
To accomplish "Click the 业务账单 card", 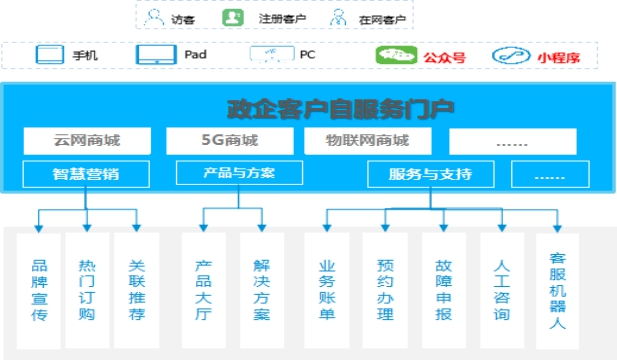I will pyautogui.click(x=327, y=290).
